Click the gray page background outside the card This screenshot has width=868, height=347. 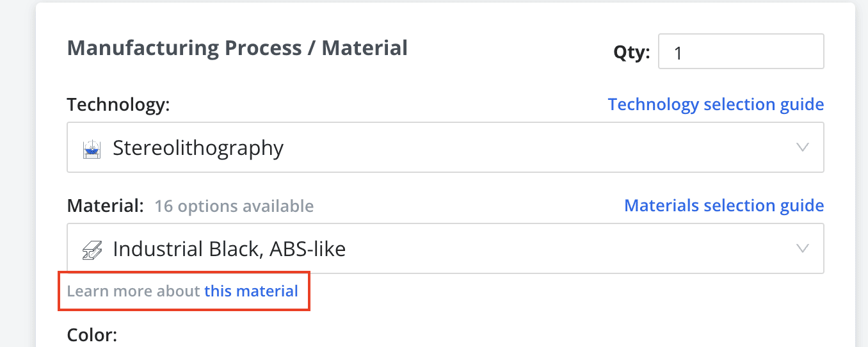click(17, 173)
